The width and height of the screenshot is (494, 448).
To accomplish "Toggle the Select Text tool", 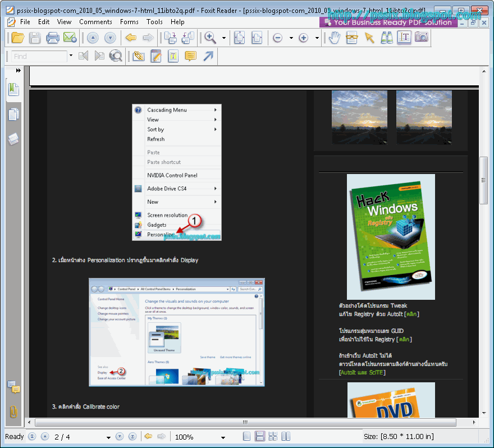I will (x=404, y=38).
